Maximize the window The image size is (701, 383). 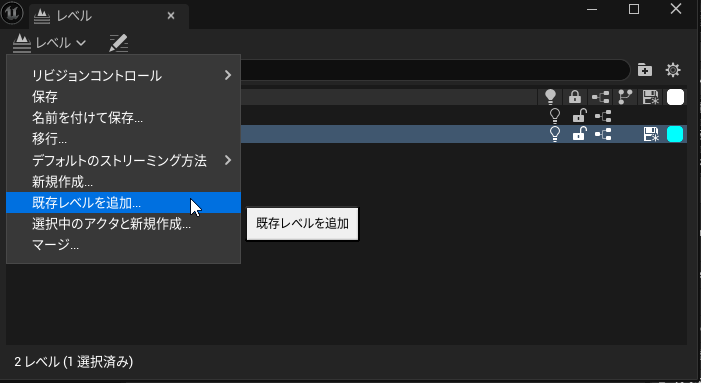tap(634, 9)
